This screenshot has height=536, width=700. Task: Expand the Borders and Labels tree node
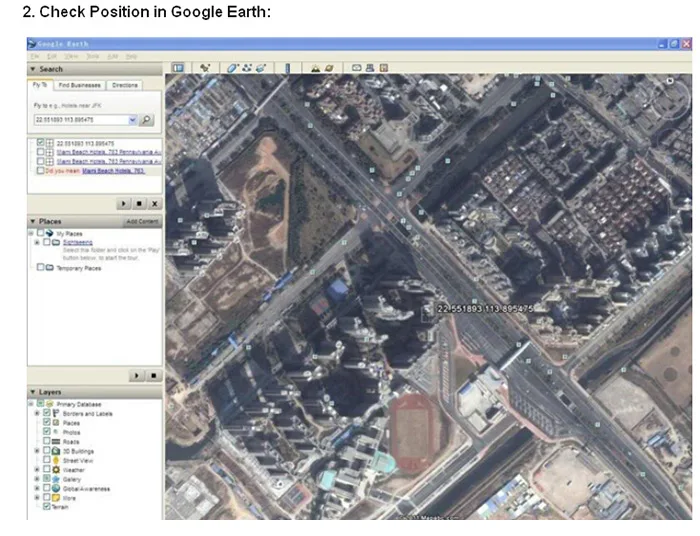(x=37, y=413)
